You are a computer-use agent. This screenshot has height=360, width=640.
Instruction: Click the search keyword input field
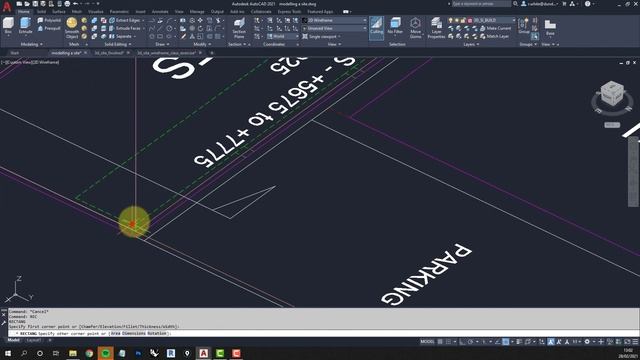(x=481, y=4)
